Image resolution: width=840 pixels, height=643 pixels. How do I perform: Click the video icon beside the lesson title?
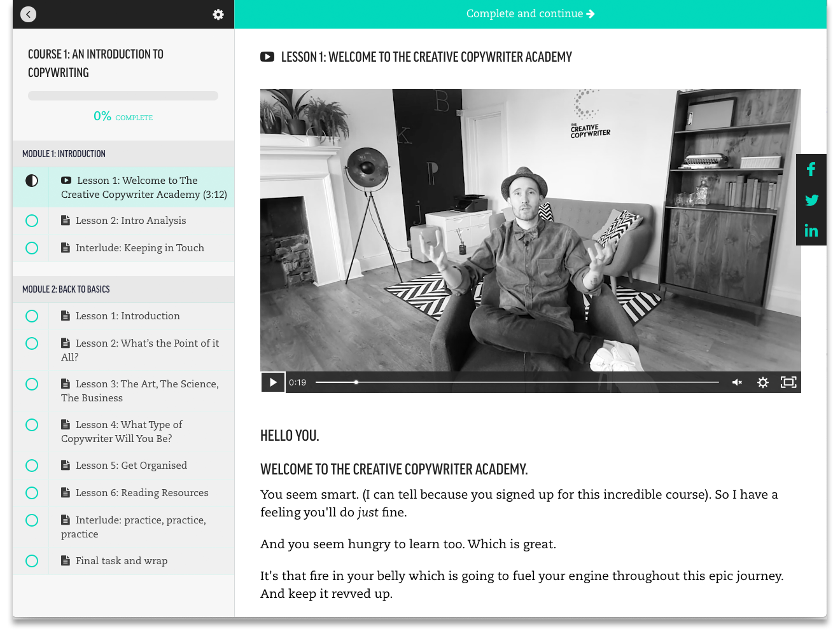[267, 57]
